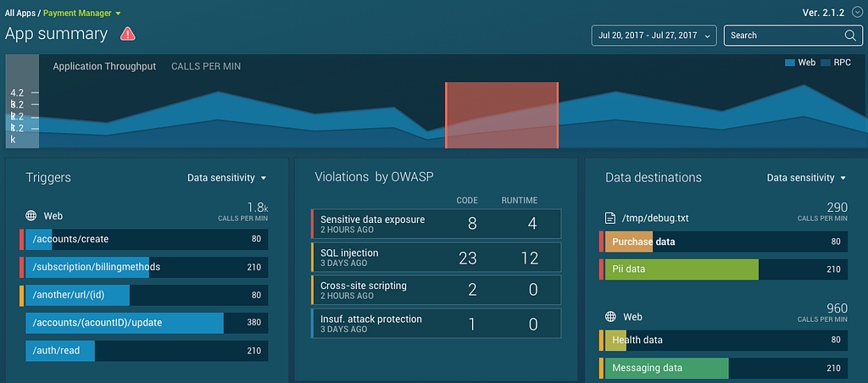Image resolution: width=868 pixels, height=383 pixels.
Task: Select the /subscription/billingmethods trigger row
Action: pyautogui.click(x=144, y=267)
